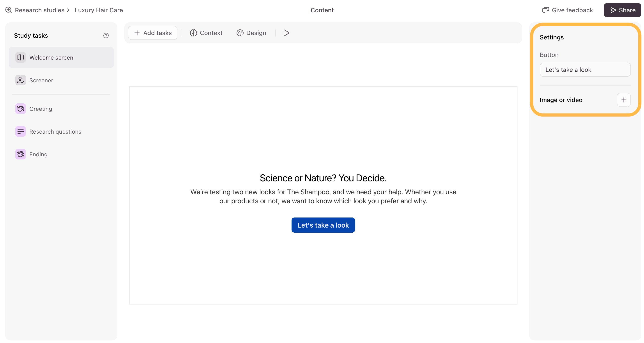Click the Screener person-check icon
Image resolution: width=644 pixels, height=343 pixels.
[21, 80]
